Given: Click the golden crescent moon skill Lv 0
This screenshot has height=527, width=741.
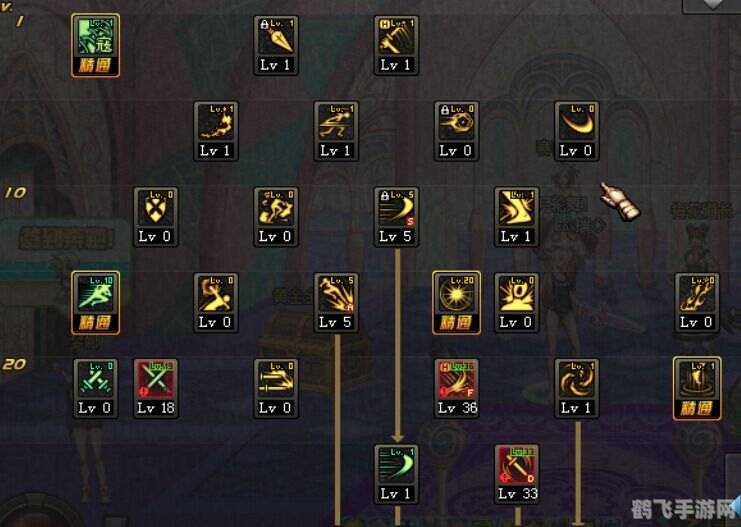Looking at the screenshot, I should click(x=577, y=131).
